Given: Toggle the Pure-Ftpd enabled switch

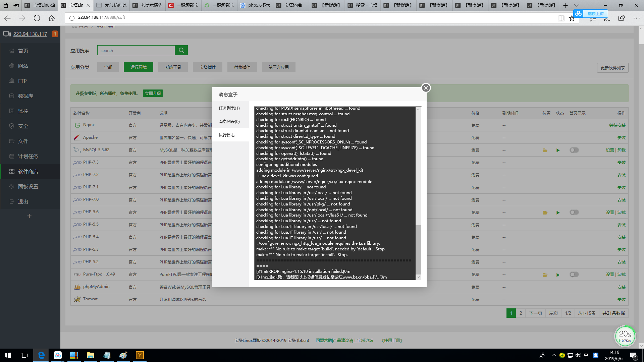Looking at the screenshot, I should point(574,275).
